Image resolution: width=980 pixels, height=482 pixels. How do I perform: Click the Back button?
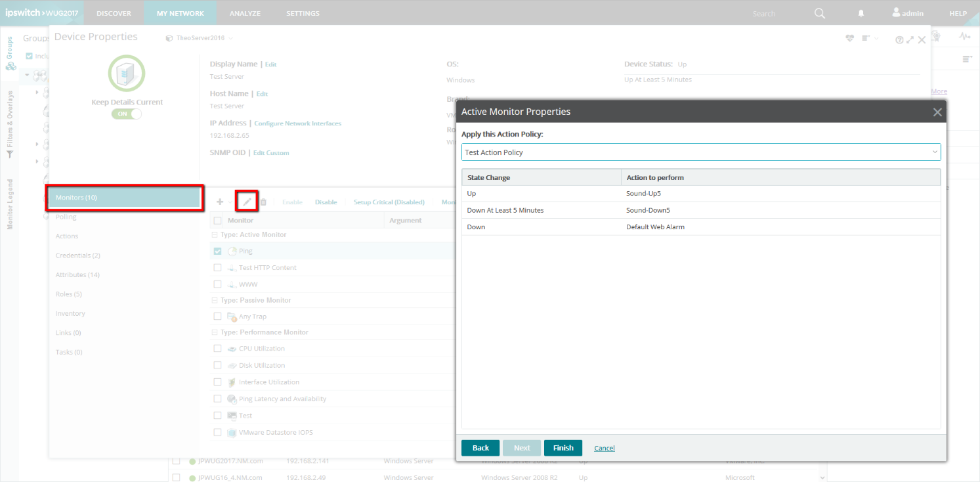(x=480, y=448)
